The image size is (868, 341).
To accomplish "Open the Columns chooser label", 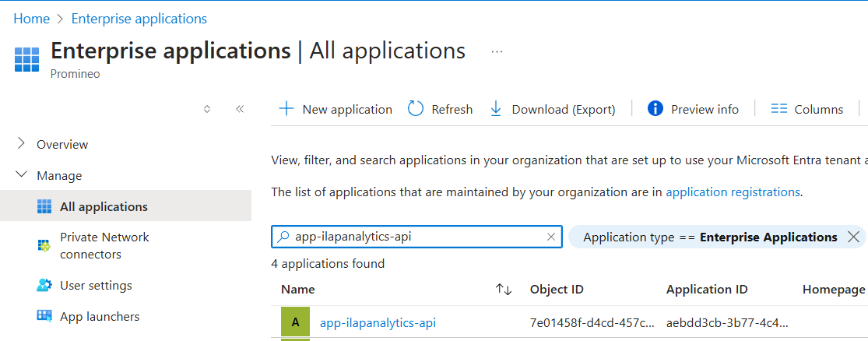I will (x=819, y=110).
